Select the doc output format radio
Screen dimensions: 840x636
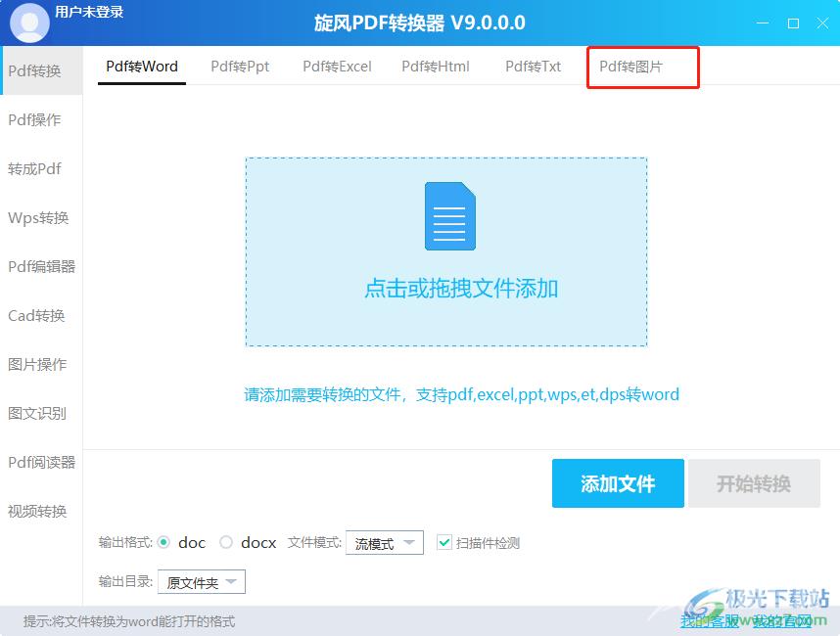[x=163, y=542]
